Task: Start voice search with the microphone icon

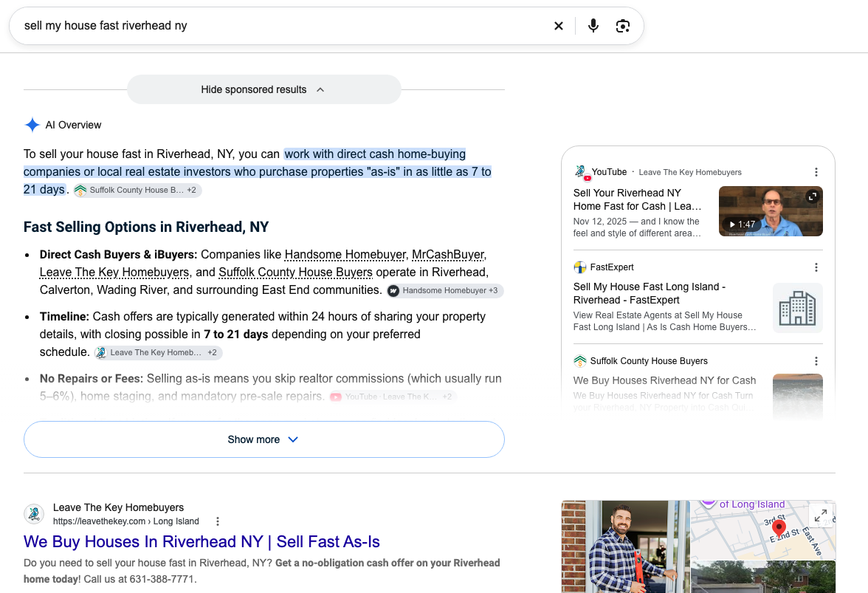Action: coord(593,26)
